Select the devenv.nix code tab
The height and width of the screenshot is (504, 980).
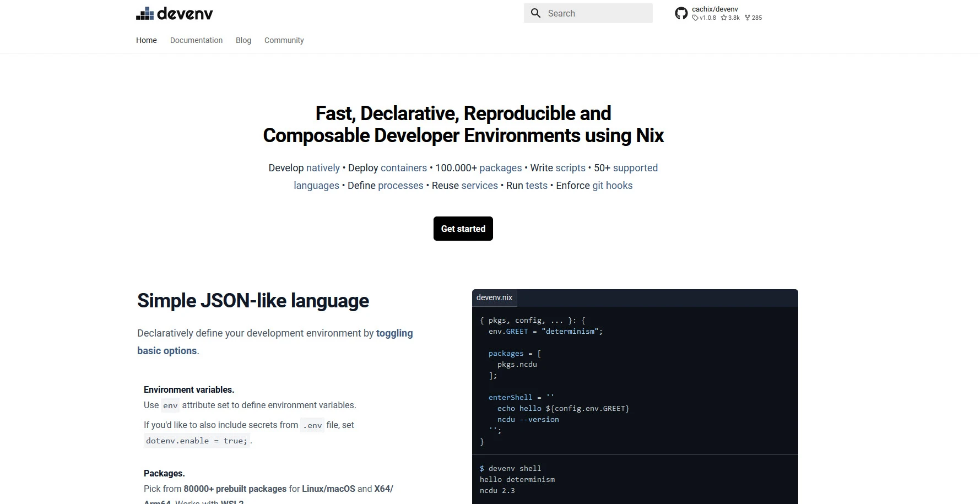click(x=494, y=297)
